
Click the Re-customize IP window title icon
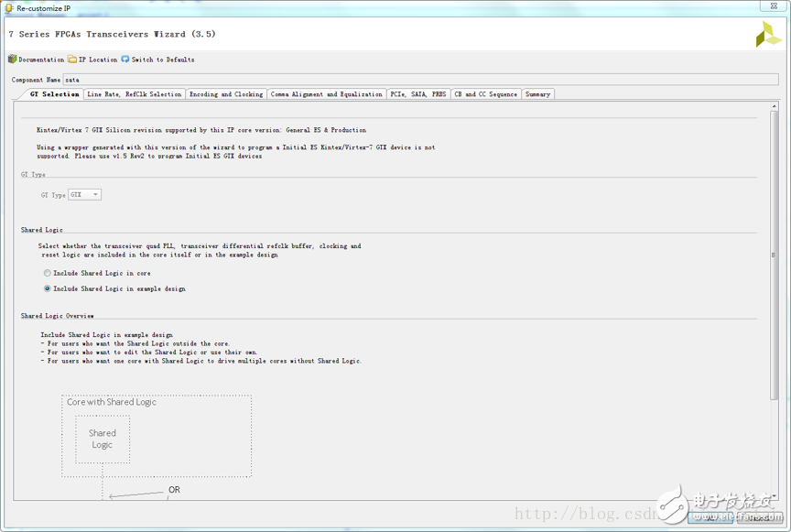tap(9, 7)
